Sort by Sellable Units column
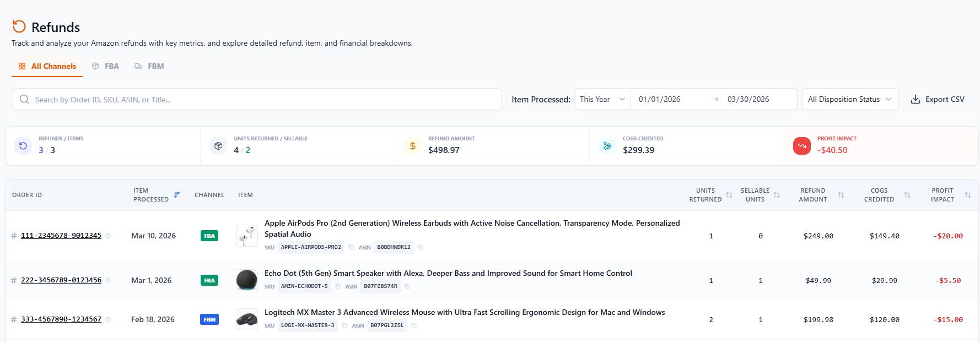This screenshot has height=343, width=980. (x=777, y=195)
